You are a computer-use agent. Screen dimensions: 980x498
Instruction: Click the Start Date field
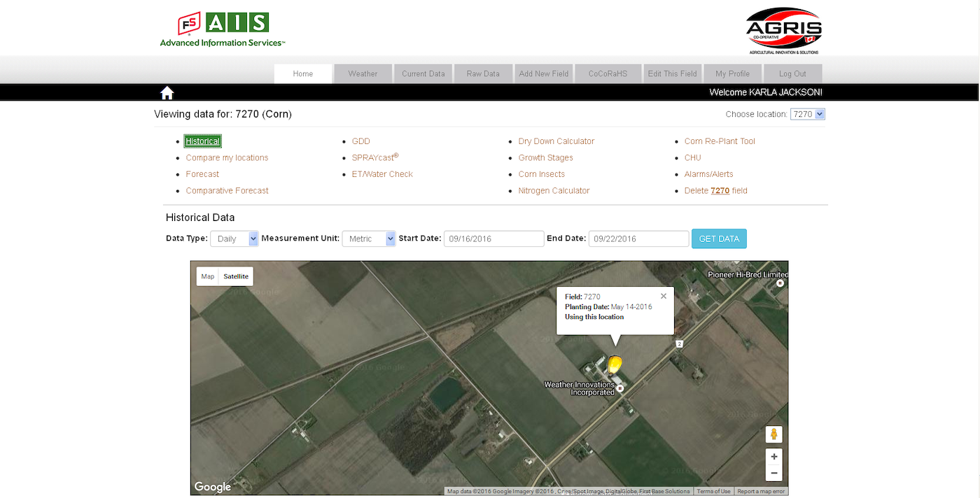coord(493,239)
